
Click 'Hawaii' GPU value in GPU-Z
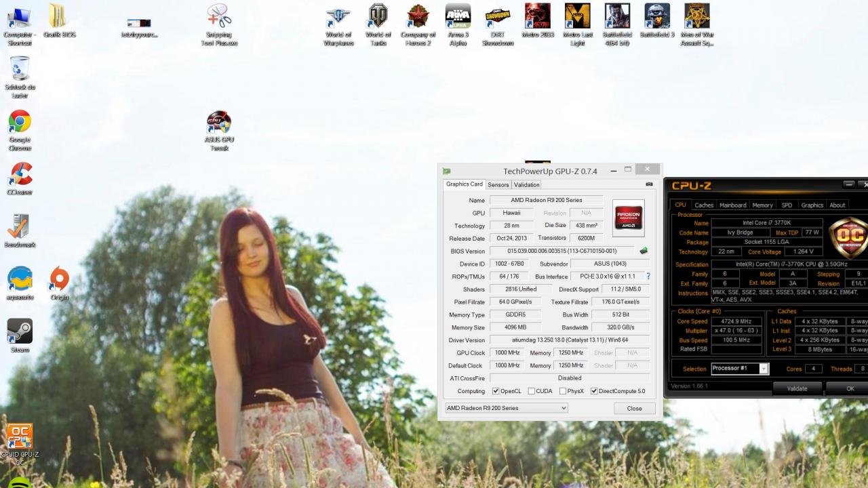tap(511, 213)
